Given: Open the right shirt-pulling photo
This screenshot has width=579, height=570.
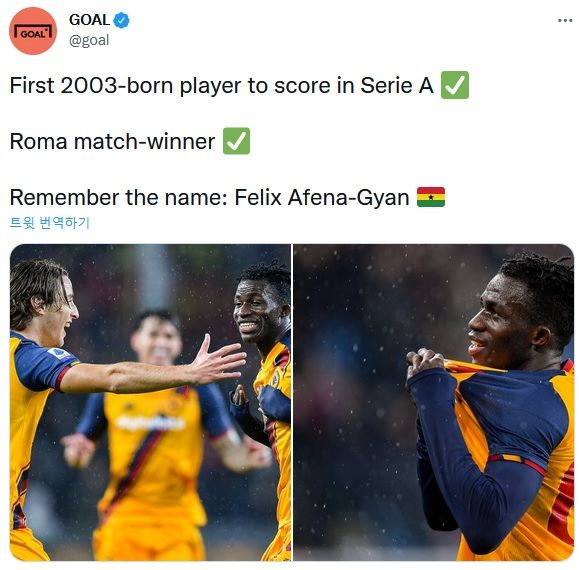Looking at the screenshot, I should pyautogui.click(x=434, y=402).
